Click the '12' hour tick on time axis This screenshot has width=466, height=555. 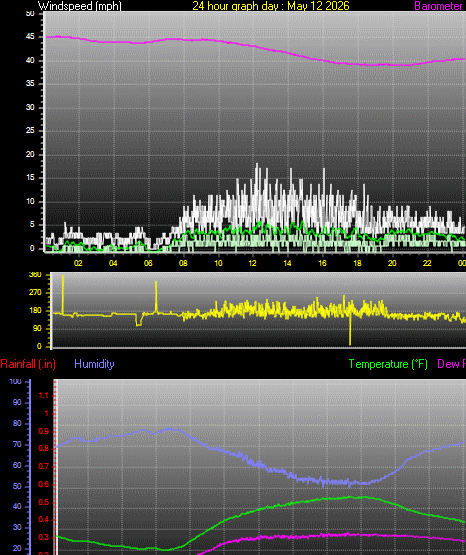252,263
